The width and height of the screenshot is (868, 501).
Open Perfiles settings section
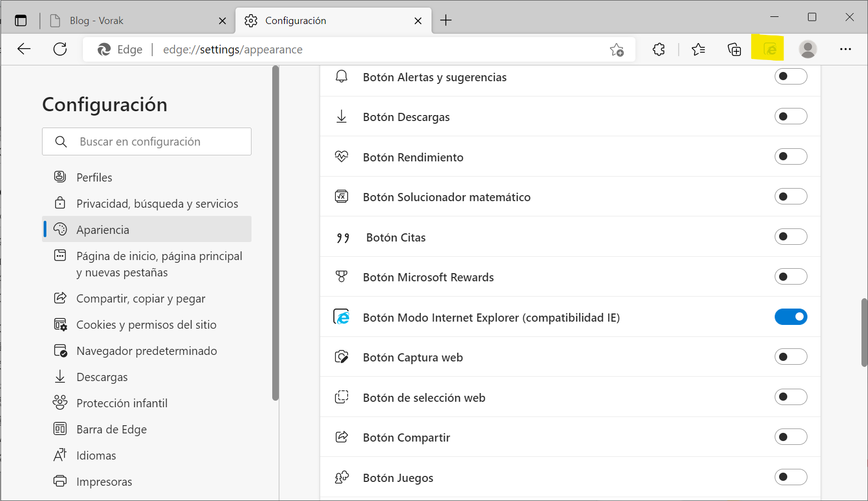[147, 177]
